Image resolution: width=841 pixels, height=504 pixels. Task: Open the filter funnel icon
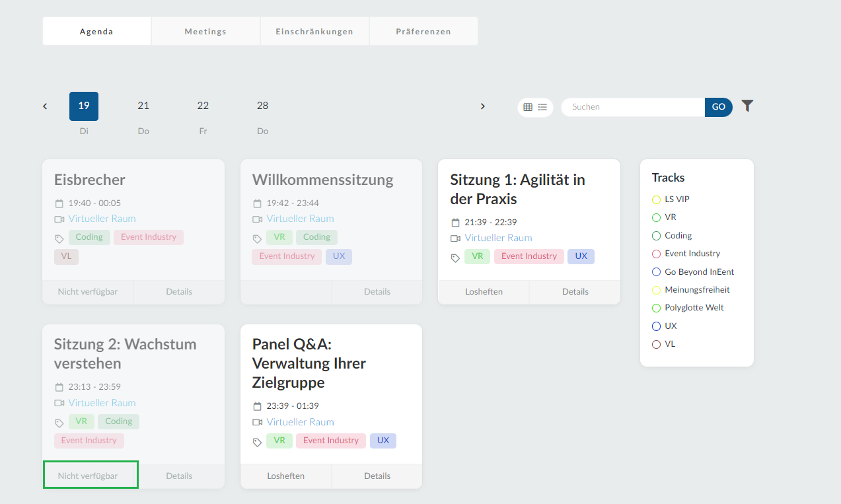pos(747,106)
